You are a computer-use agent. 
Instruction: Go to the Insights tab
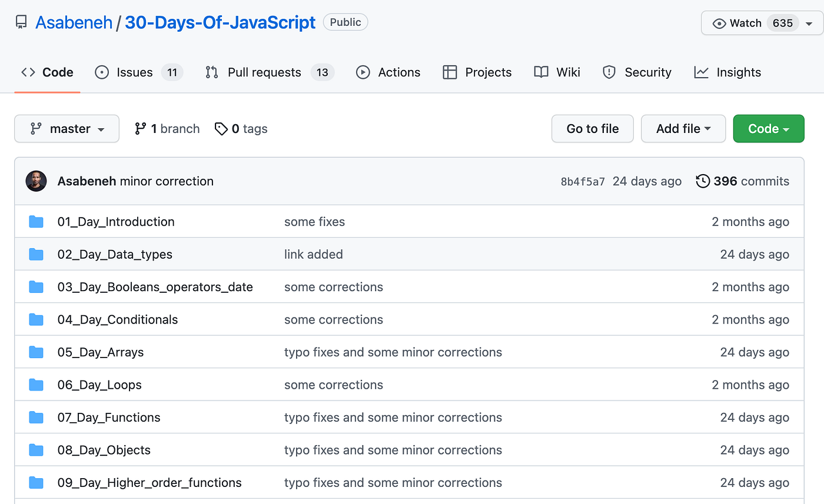(x=727, y=72)
